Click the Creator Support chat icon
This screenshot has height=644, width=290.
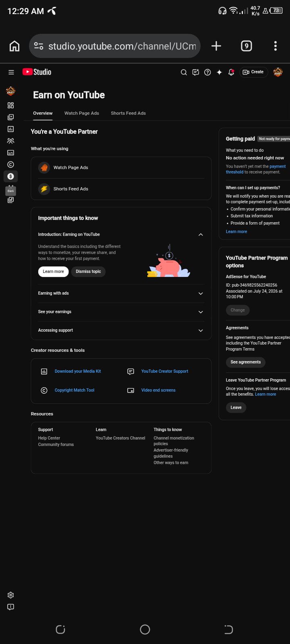click(130, 372)
